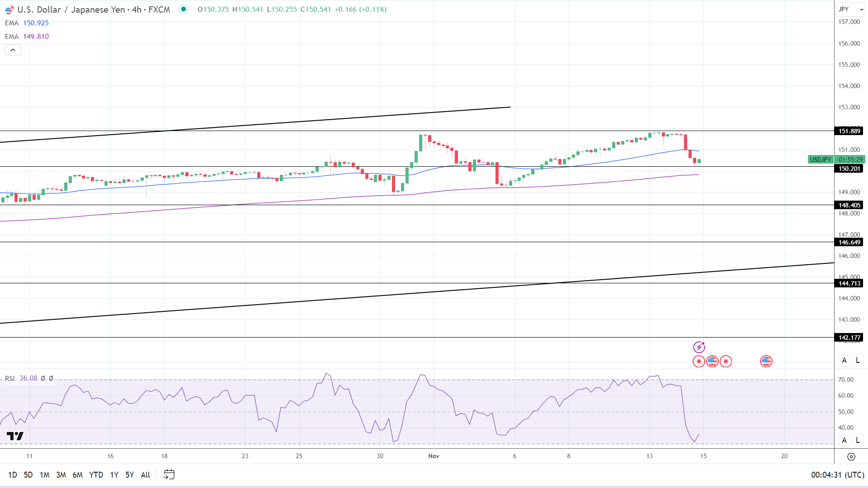This screenshot has width=868, height=488.
Task: Click the green market status dot
Action: tap(183, 9)
